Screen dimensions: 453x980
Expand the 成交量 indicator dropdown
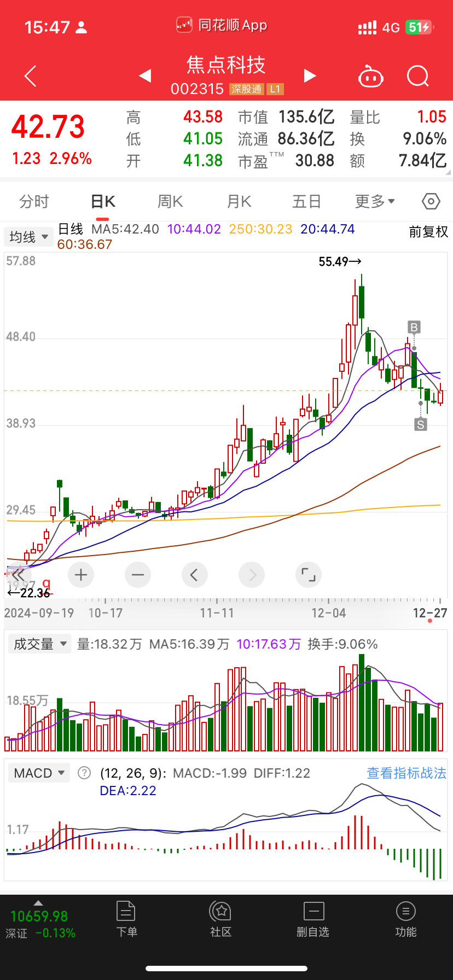[x=39, y=644]
